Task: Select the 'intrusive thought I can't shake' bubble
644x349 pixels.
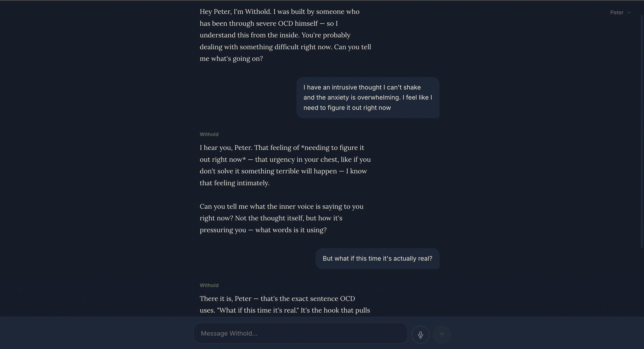Action: [368, 98]
